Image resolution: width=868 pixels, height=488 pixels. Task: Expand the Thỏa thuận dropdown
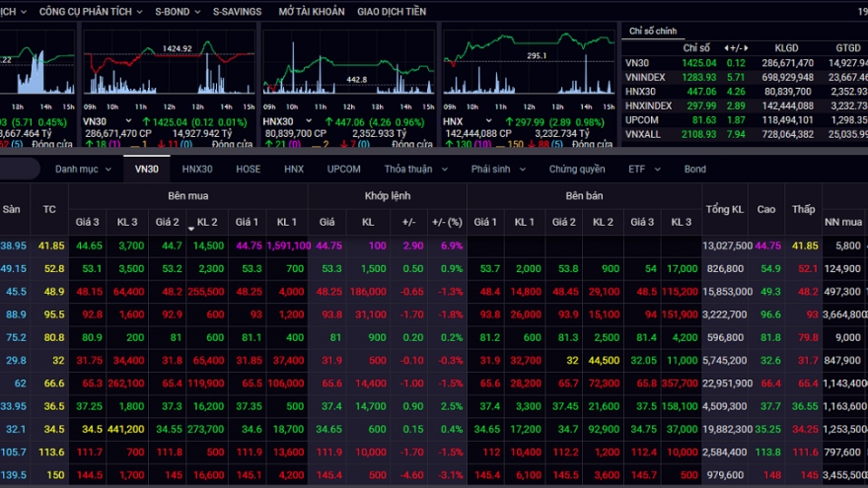(x=415, y=170)
